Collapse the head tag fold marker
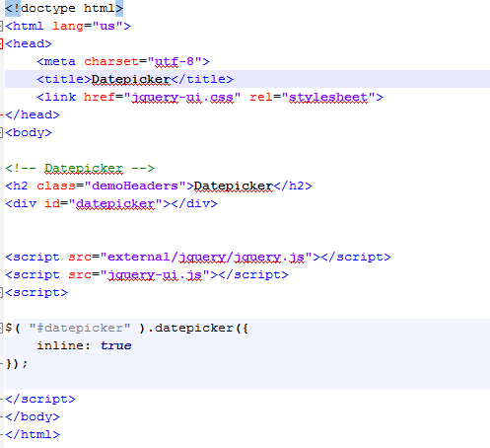This screenshot has height=448, width=490. [x=1, y=43]
